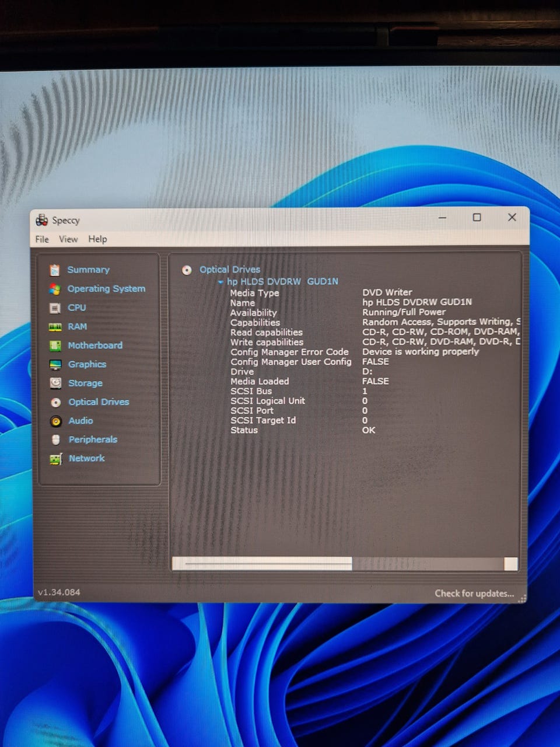Open the Help menu
The width and height of the screenshot is (560, 747).
tap(97, 239)
